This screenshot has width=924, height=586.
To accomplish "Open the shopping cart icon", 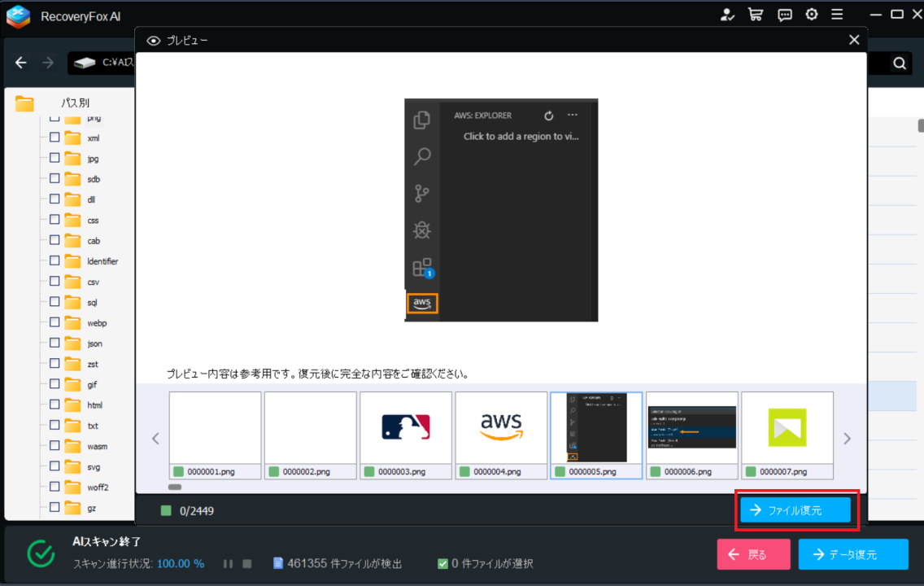I will point(756,15).
